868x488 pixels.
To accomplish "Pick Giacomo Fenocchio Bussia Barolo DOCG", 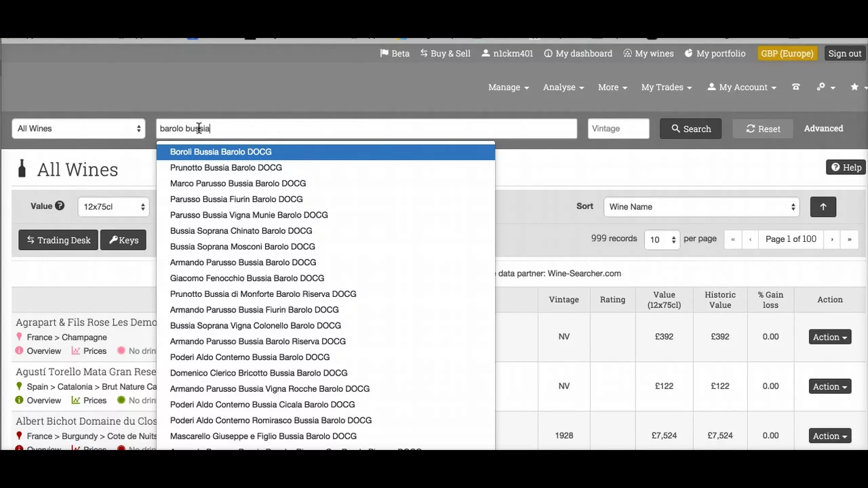I will tap(325, 278).
